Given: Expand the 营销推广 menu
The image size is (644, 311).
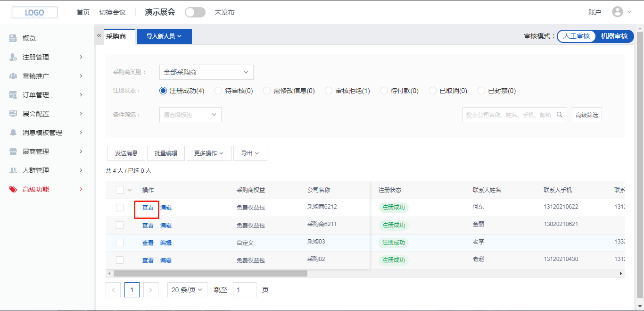Looking at the screenshot, I should click(81, 76).
